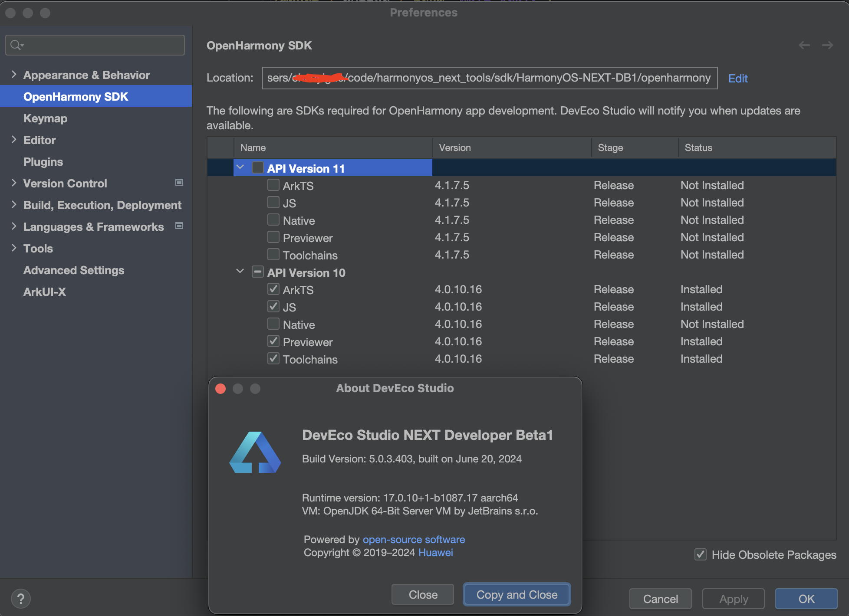Expand the Tools section
This screenshot has width=849, height=616.
click(x=14, y=248)
